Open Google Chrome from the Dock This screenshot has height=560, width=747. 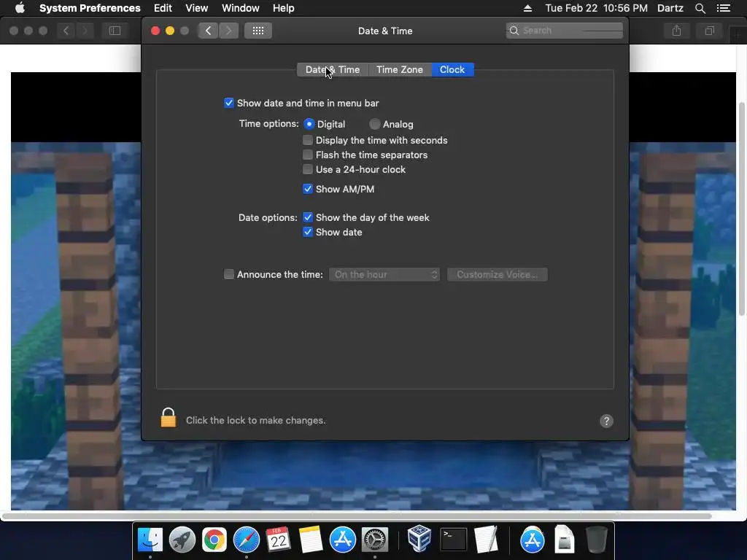(x=214, y=540)
